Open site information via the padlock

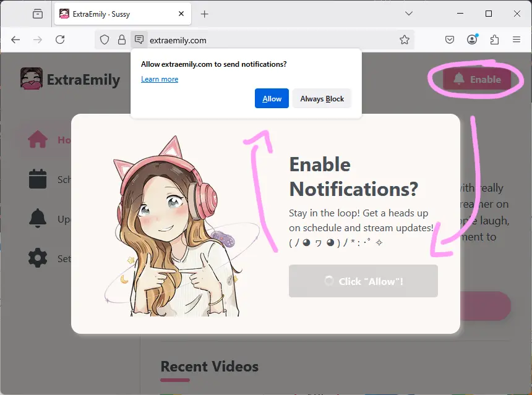(x=121, y=38)
